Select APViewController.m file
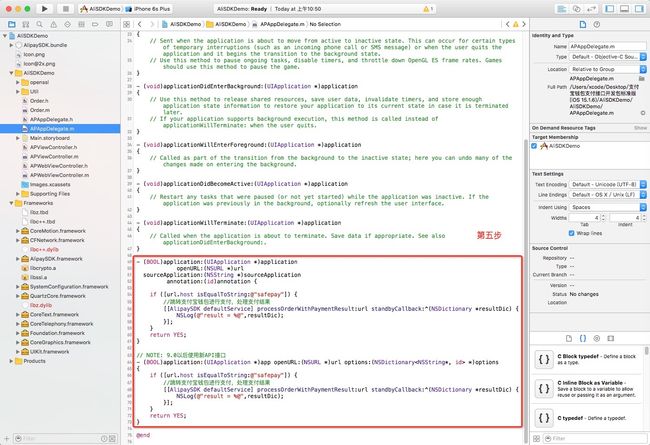 54,156
